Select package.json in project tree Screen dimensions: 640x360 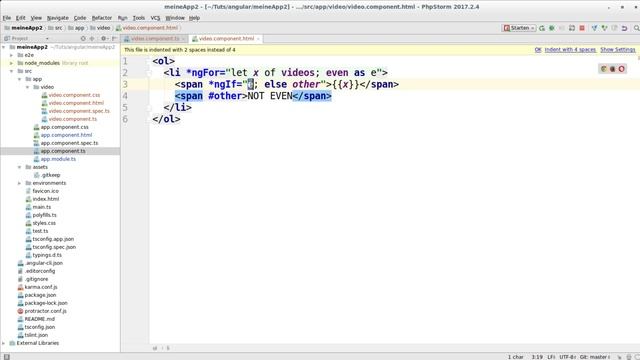pos(40,295)
